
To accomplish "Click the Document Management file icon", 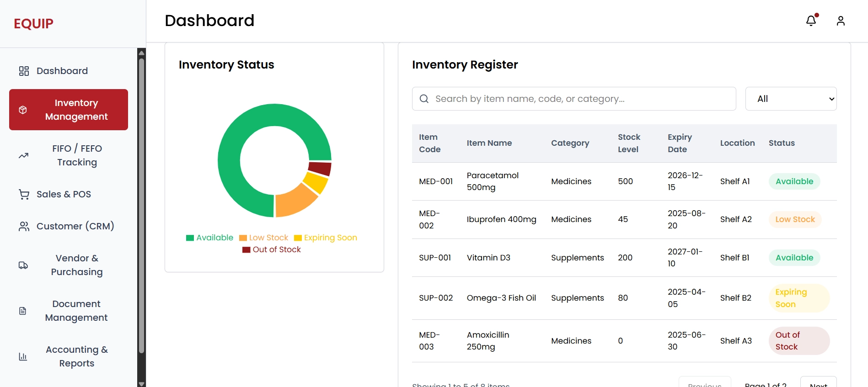I will tap(22, 311).
